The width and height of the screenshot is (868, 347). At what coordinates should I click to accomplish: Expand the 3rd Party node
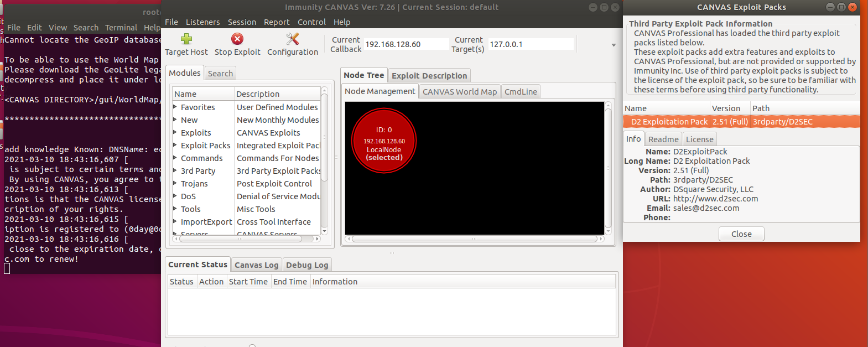tap(175, 170)
